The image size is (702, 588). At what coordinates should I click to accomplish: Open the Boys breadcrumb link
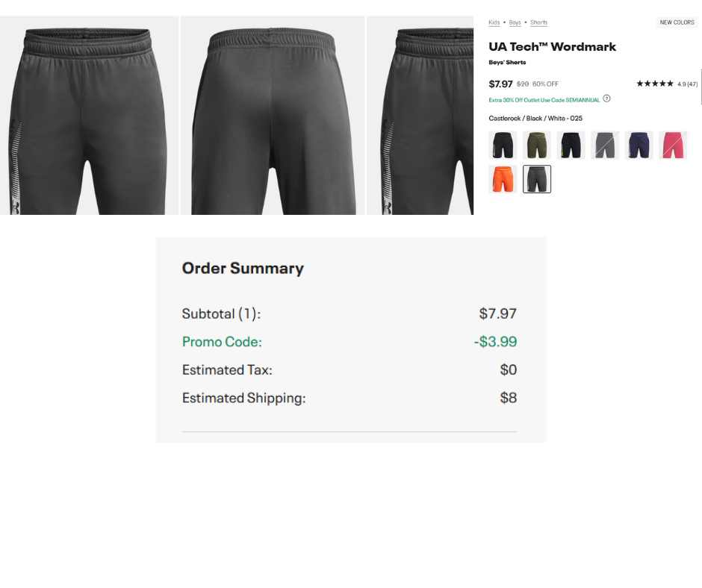coord(515,22)
